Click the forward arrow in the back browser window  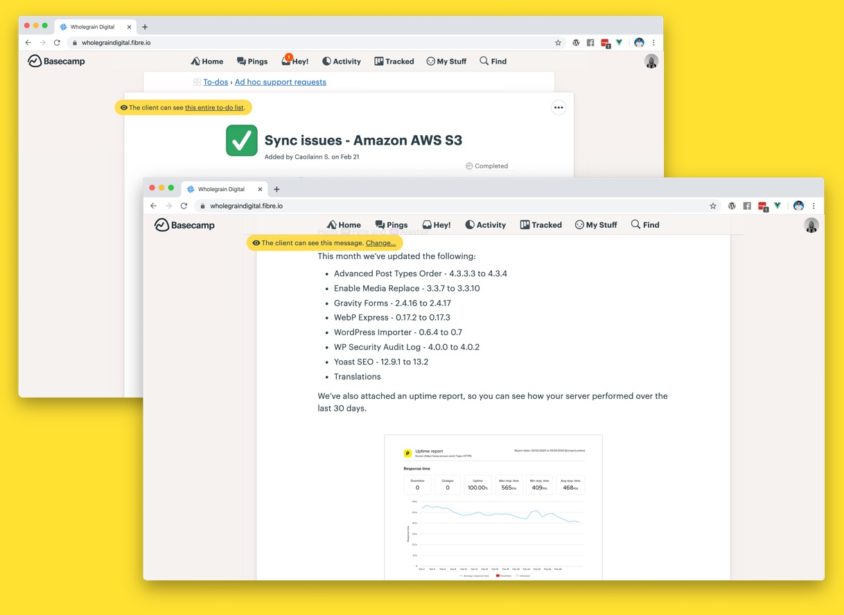(43, 43)
